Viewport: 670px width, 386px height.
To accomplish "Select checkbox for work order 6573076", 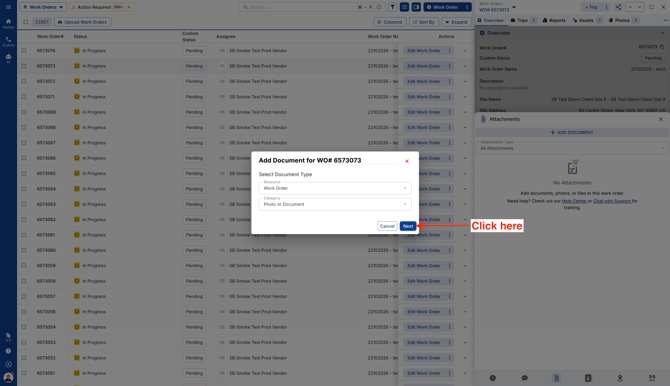I will 24,51.
